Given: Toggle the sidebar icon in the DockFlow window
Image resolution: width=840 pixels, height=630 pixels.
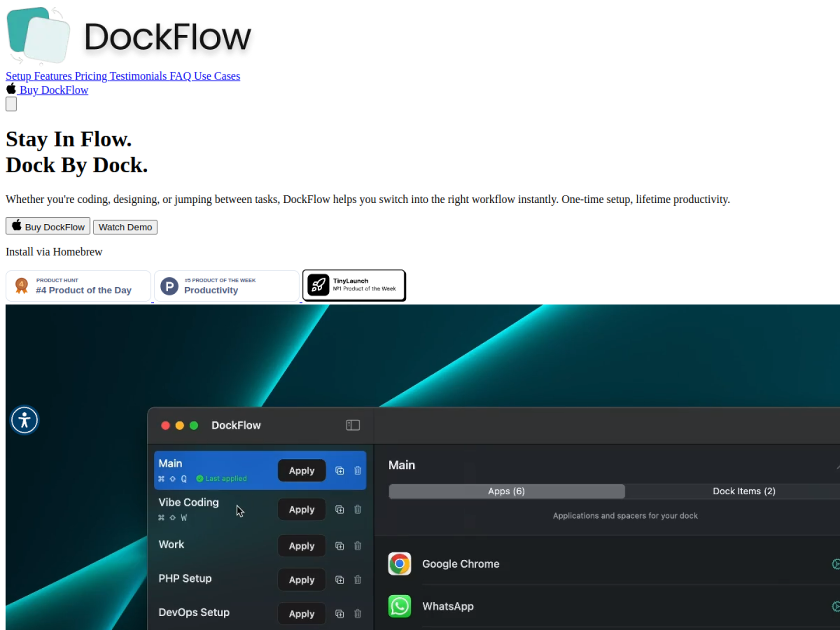Looking at the screenshot, I should pyautogui.click(x=353, y=425).
